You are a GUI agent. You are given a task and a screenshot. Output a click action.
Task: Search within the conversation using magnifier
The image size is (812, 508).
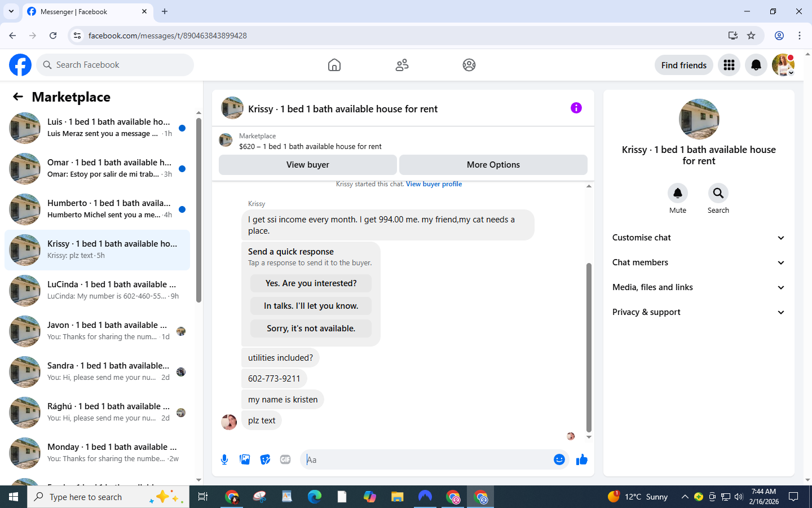pyautogui.click(x=718, y=193)
